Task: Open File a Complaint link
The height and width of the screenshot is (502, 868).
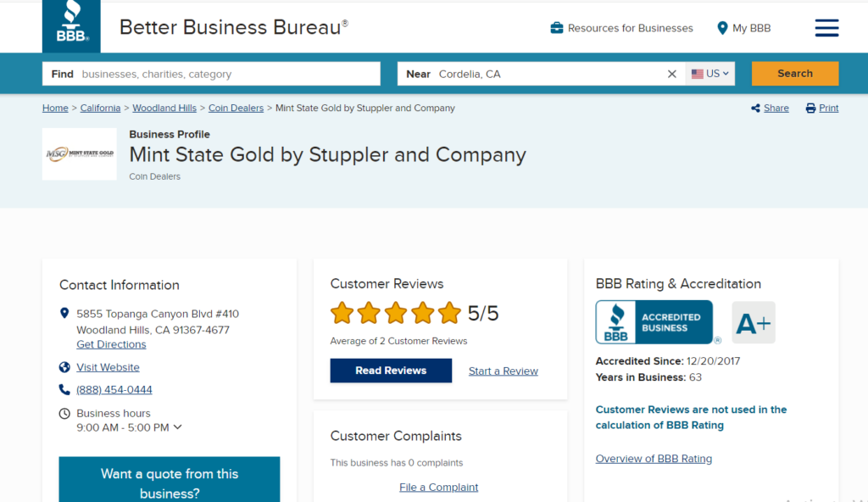Action: point(438,487)
